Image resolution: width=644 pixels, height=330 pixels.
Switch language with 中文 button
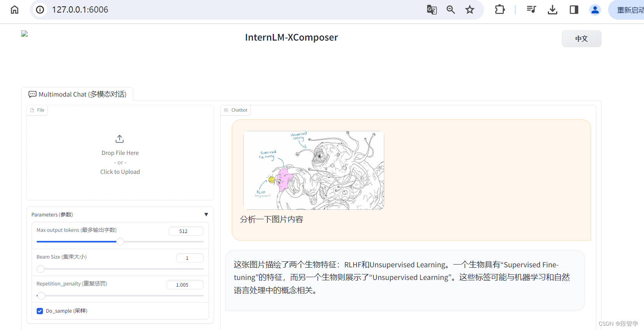coord(581,39)
